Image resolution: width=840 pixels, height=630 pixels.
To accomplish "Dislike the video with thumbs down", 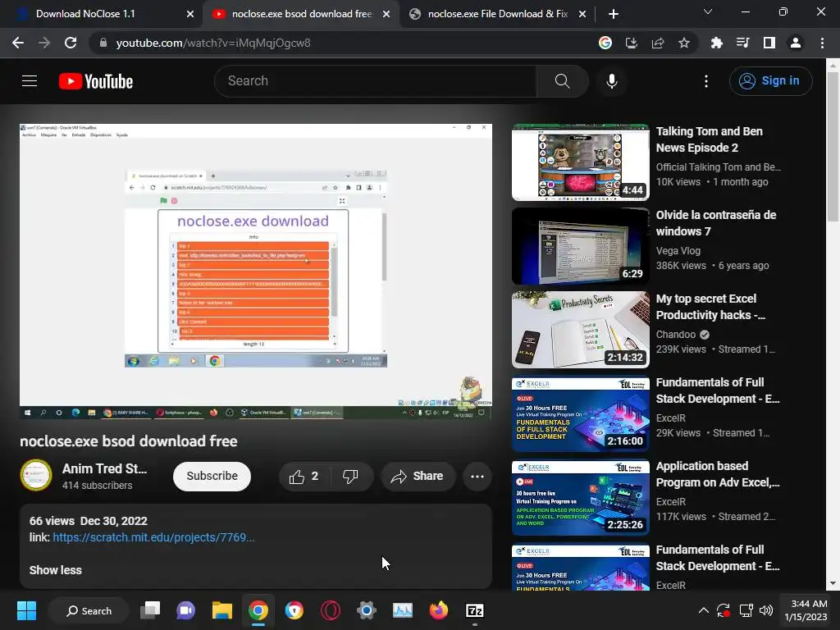I will point(350,477).
